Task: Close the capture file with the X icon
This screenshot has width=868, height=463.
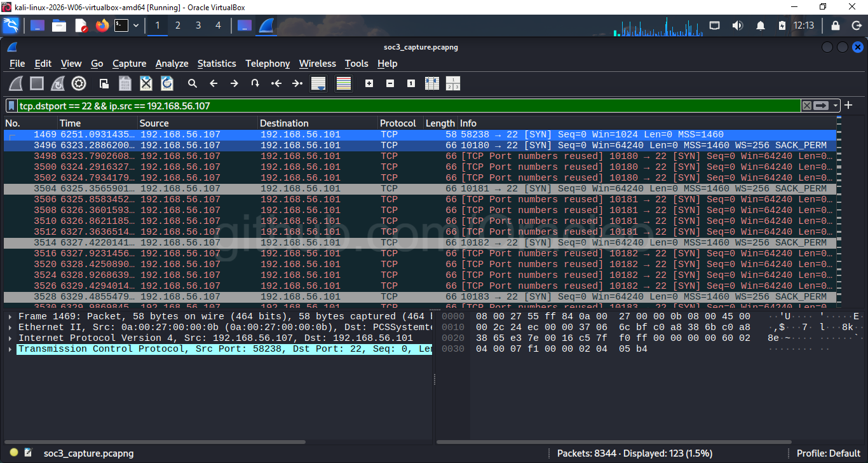Action: click(146, 83)
